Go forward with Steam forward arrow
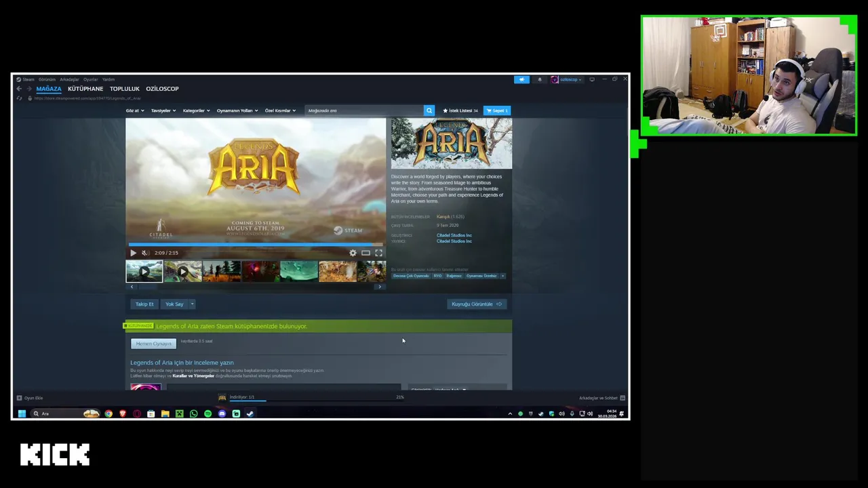 pyautogui.click(x=28, y=89)
